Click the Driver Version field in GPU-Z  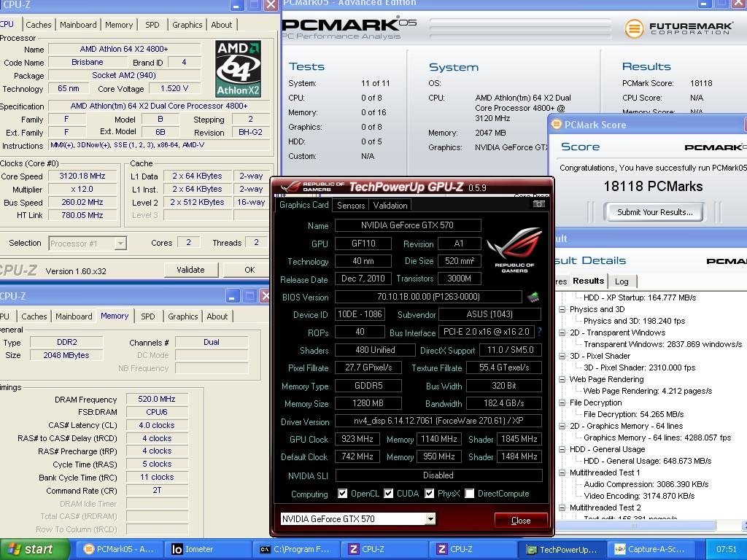click(438, 421)
